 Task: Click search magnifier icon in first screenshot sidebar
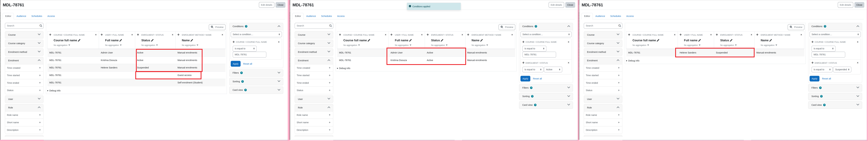[41, 26]
